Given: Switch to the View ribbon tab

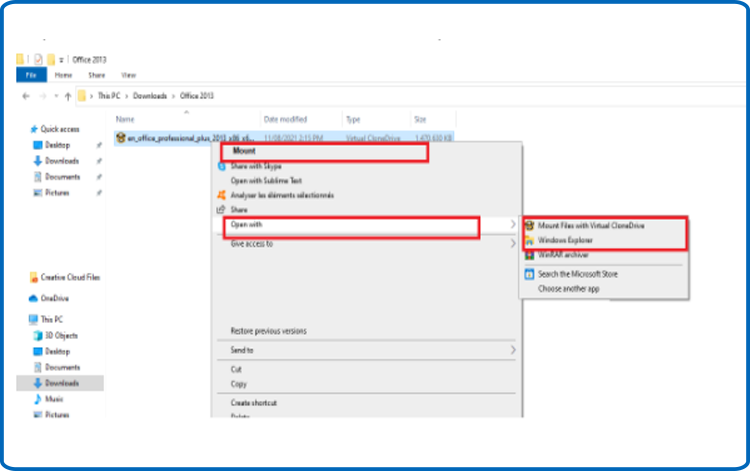Looking at the screenshot, I should tap(129, 75).
